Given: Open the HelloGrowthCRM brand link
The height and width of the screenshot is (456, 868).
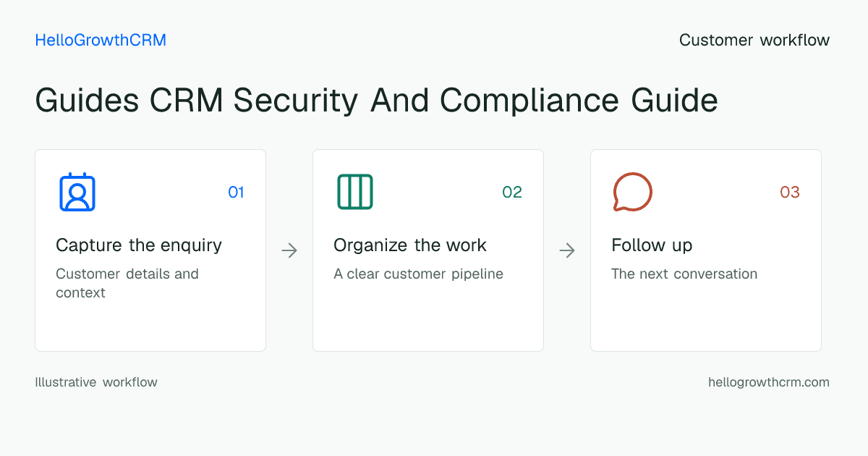Looking at the screenshot, I should [101, 41].
